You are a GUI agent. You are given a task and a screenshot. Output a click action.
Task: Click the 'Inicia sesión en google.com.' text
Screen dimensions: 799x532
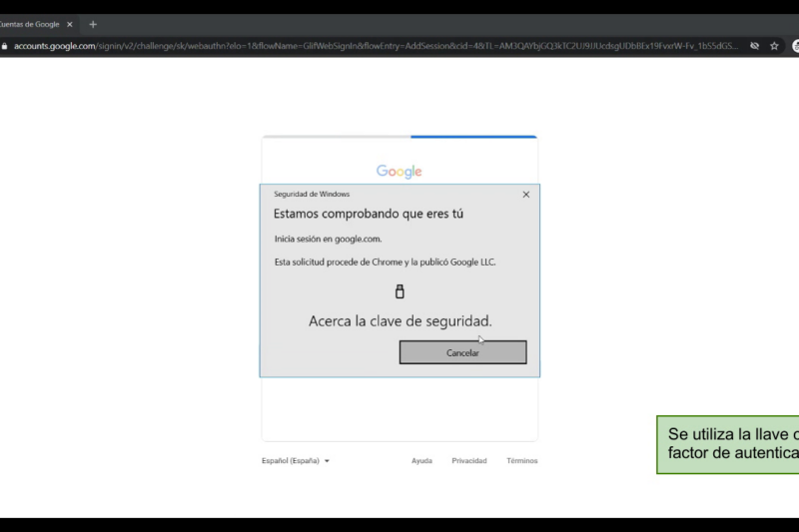(329, 239)
